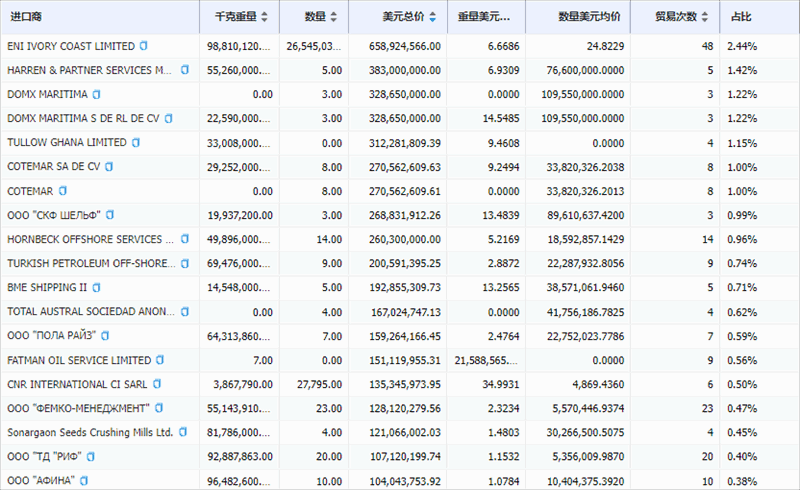Click copy icon after ООО "АФИНА"
The image size is (800, 490).
point(90,480)
